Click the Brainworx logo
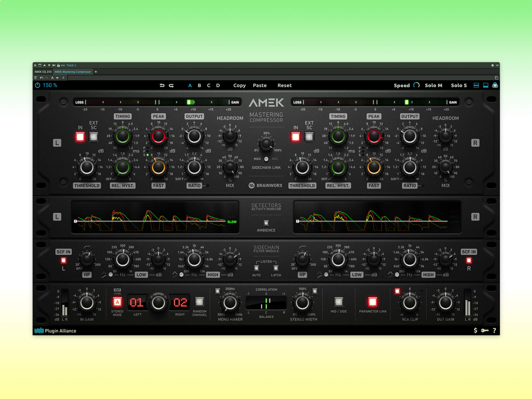 (x=265, y=185)
